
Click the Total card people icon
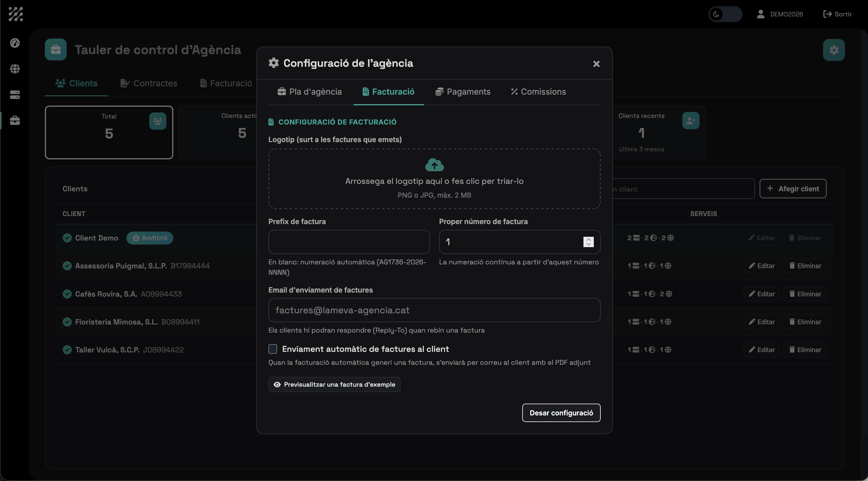point(158,121)
